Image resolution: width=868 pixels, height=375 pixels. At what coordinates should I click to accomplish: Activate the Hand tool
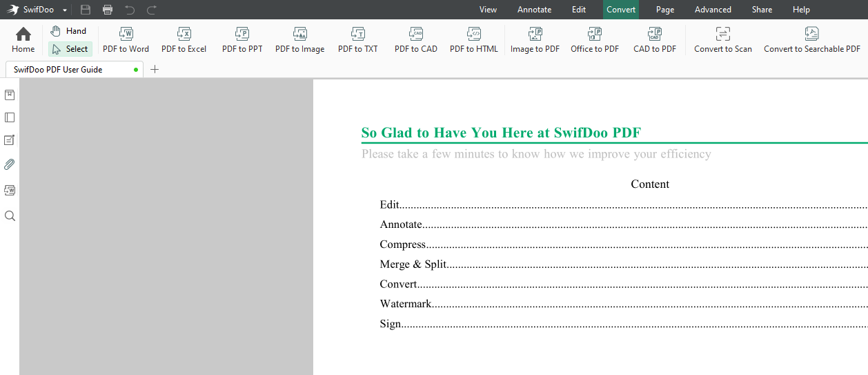(x=69, y=31)
